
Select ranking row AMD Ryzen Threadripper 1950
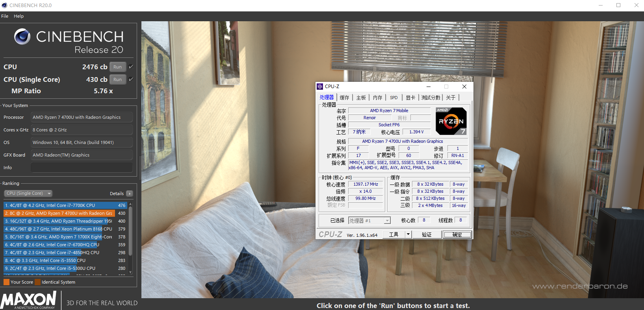[65, 221]
